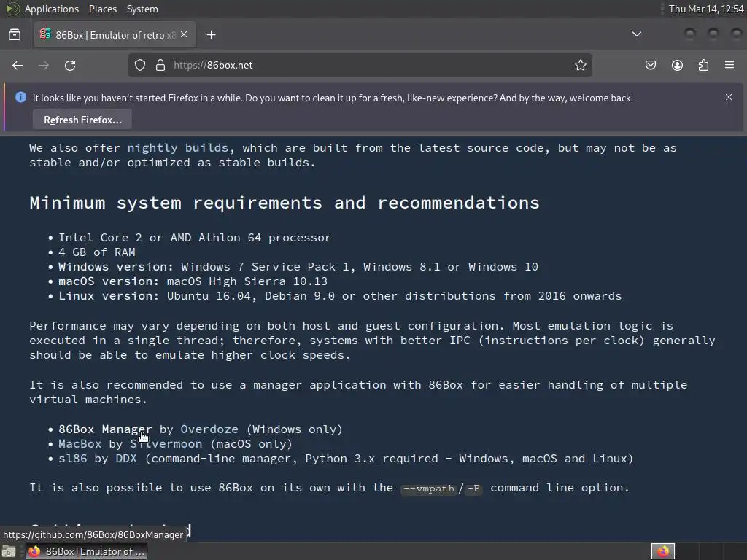Expand the list all tabs chevron

[636, 34]
